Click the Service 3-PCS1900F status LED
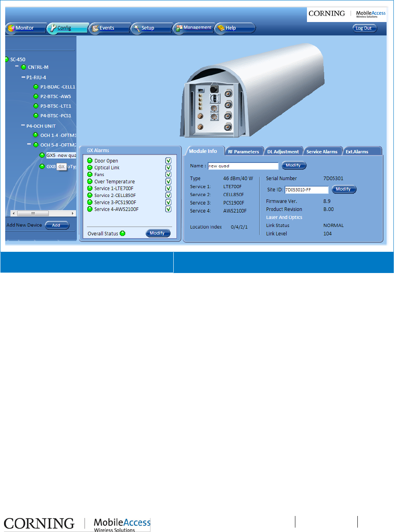Screen dimensions: 395x532 click(x=90, y=202)
